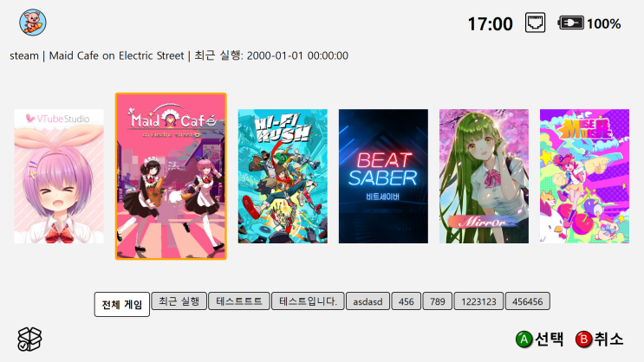Click the red B cancel icon

583,339
